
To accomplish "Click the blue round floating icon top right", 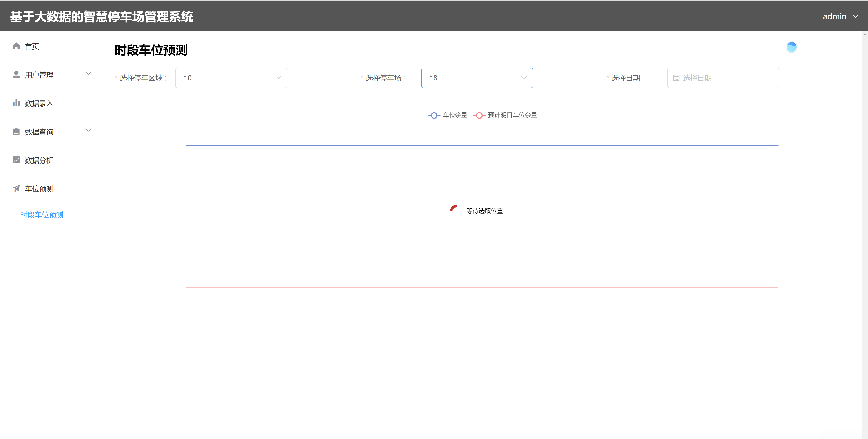I will click(x=791, y=47).
